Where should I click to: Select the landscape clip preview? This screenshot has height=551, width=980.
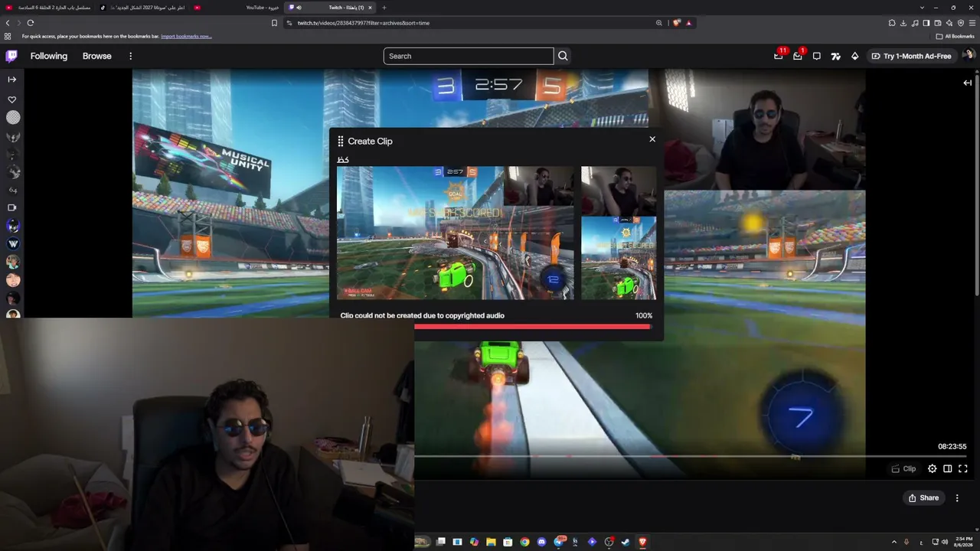(x=455, y=233)
